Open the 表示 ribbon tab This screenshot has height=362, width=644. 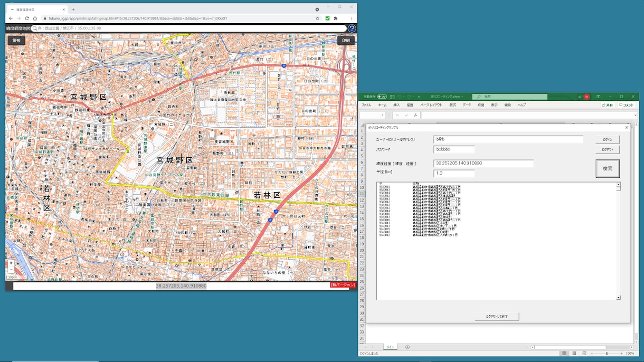(x=494, y=105)
